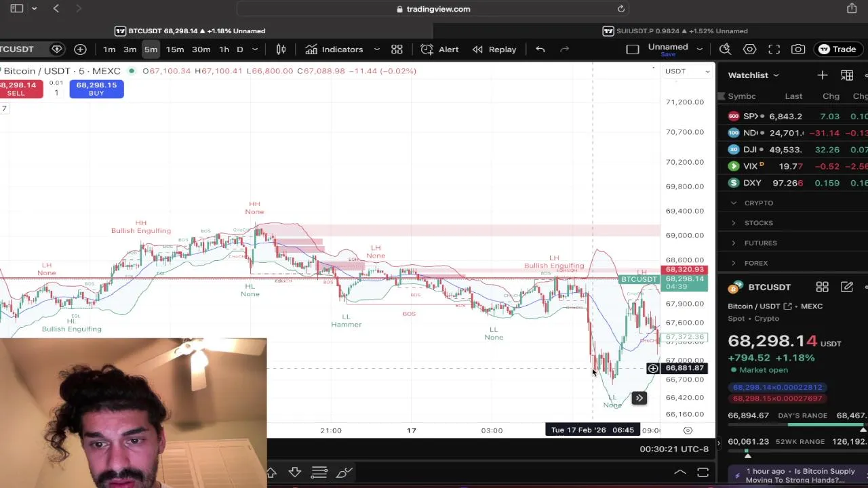
Task: Switch to the D daily timeframe
Action: (x=239, y=49)
